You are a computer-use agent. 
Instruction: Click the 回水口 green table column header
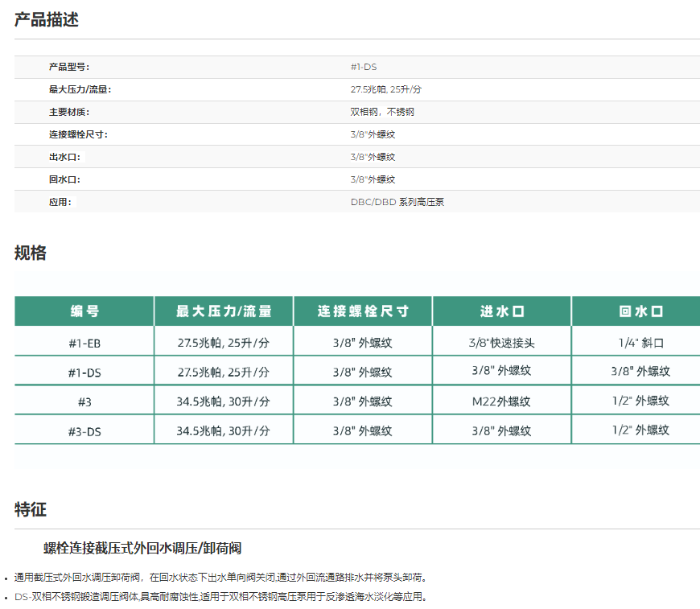click(x=640, y=311)
